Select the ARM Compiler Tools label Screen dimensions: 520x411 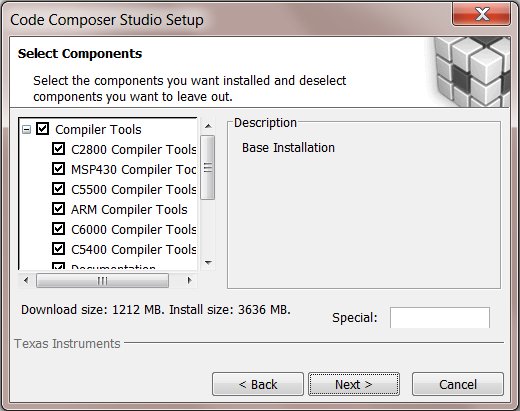tap(129, 210)
